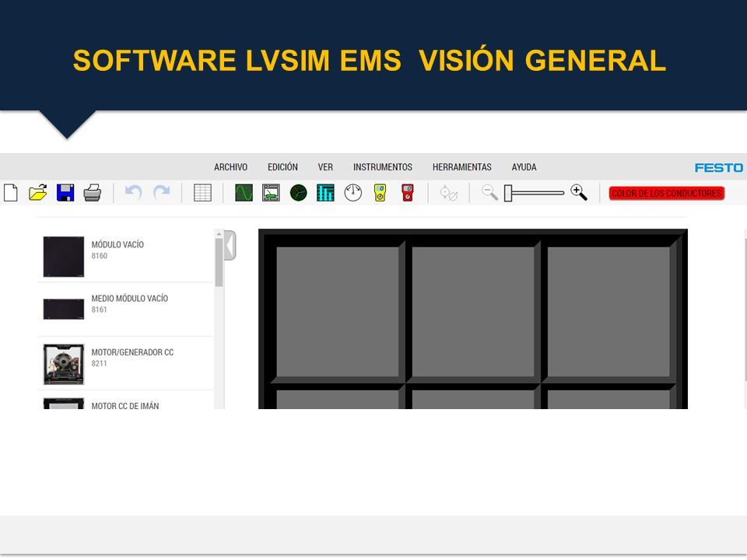Image resolution: width=747 pixels, height=560 pixels.
Task: Click the 'MOTOR/GENERADOR CC' label
Action: click(x=132, y=352)
